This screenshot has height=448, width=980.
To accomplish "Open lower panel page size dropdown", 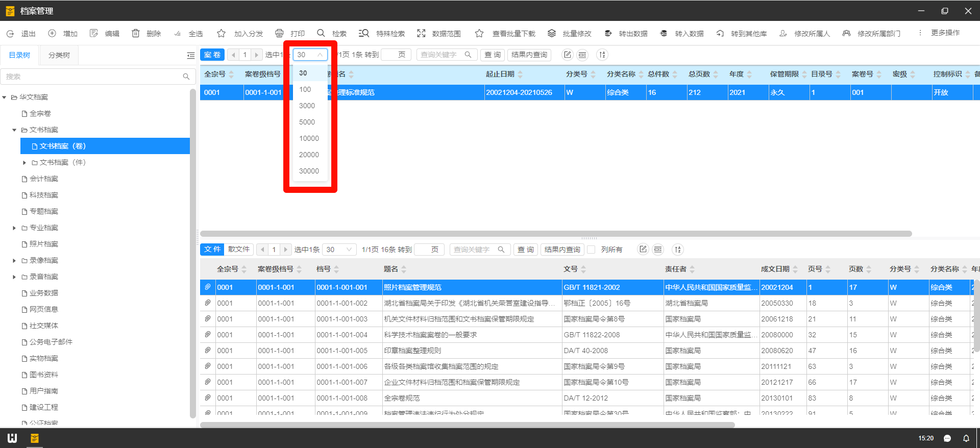I will [x=339, y=250].
